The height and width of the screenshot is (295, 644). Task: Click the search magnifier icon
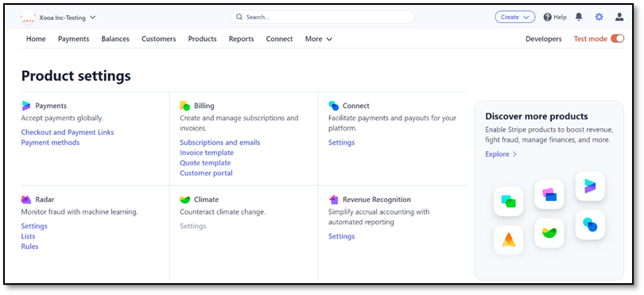[x=239, y=17]
